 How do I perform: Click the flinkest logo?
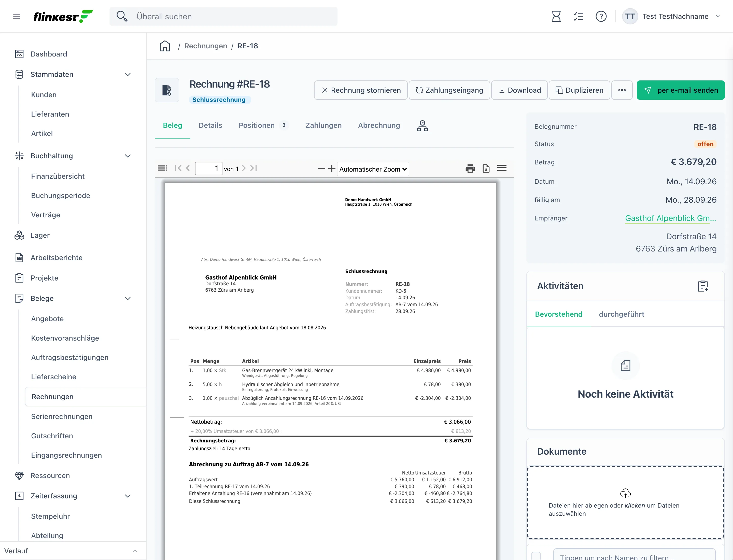click(x=63, y=16)
